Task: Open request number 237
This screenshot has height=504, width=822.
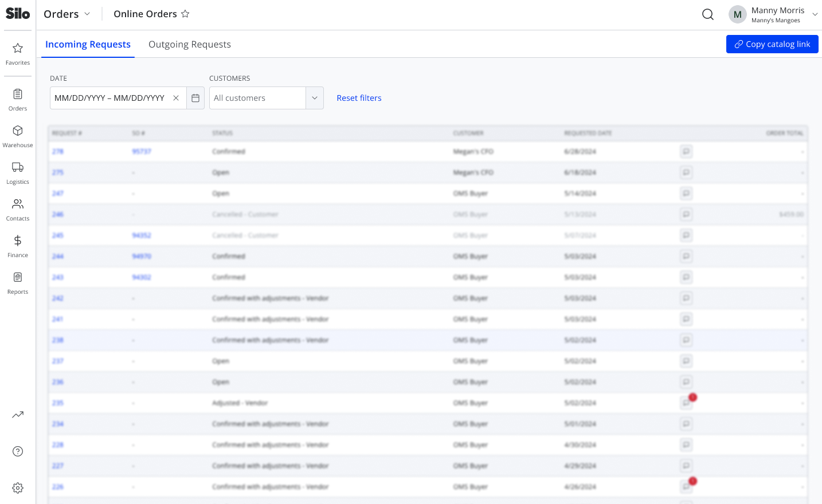Action: [58, 361]
